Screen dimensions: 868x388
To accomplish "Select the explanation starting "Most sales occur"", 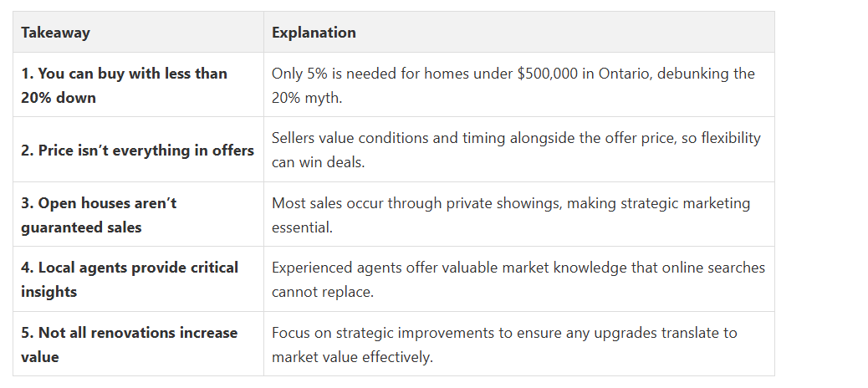I will tap(511, 215).
